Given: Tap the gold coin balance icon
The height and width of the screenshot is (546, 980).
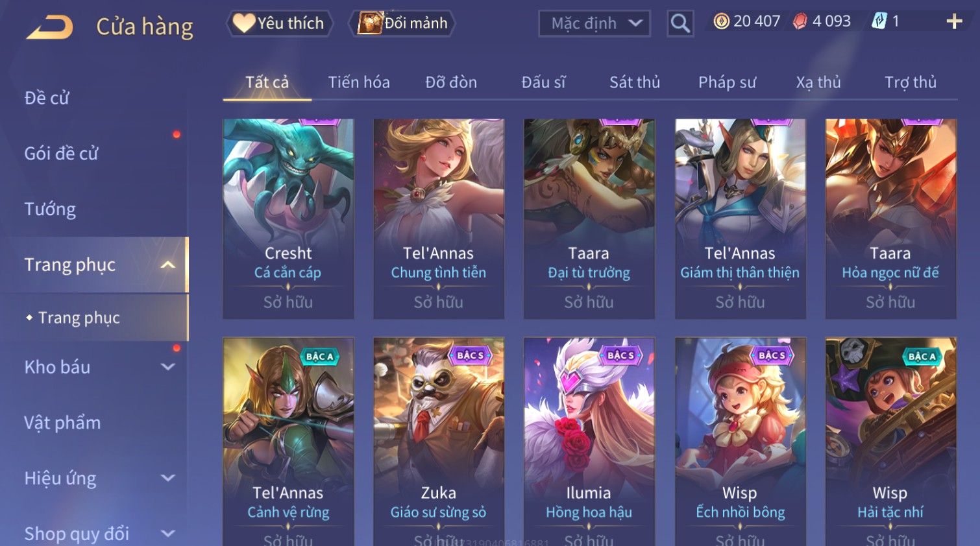Looking at the screenshot, I should point(721,21).
